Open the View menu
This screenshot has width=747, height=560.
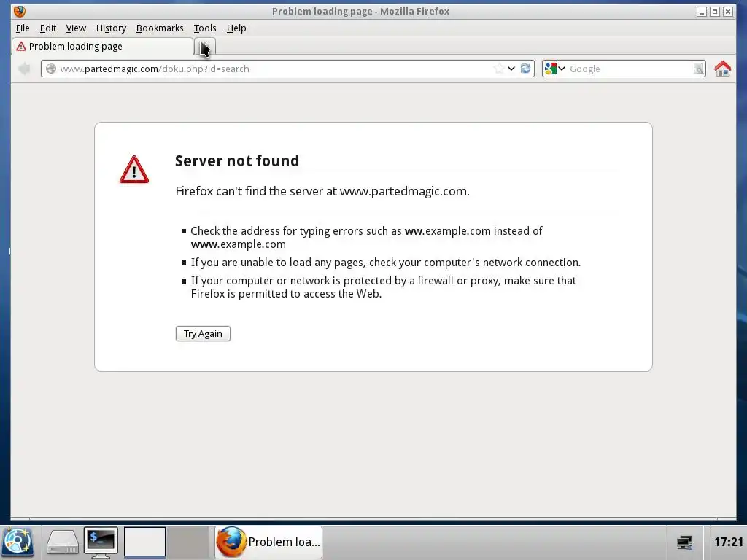76,28
